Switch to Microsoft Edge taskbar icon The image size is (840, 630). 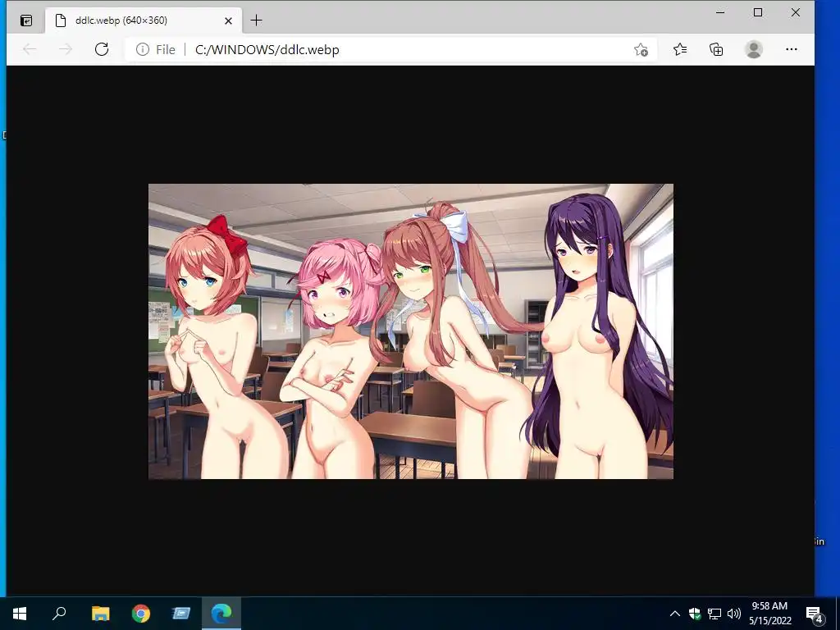[221, 614]
